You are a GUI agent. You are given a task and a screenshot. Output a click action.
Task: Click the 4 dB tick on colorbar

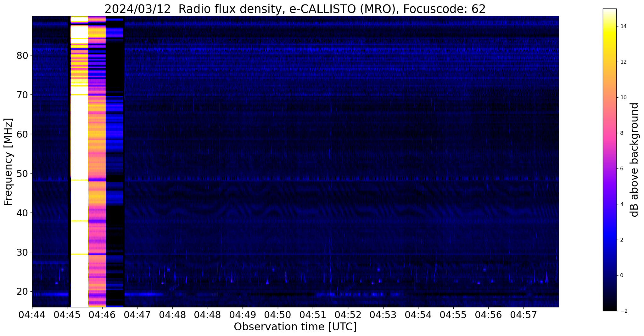(x=621, y=204)
